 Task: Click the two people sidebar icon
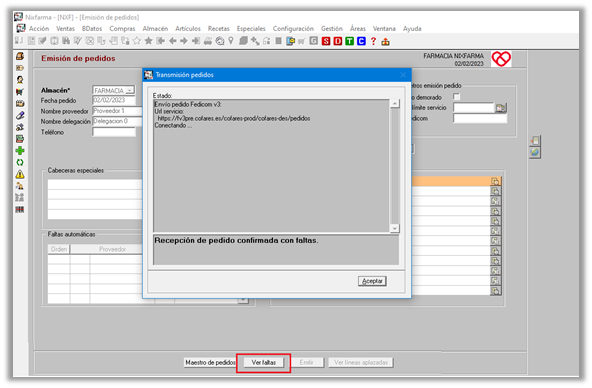(20, 186)
